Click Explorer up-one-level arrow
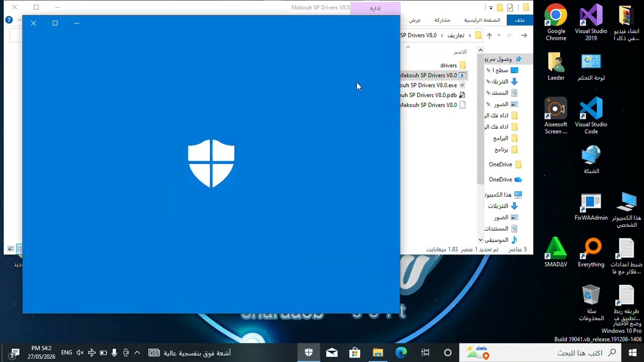This screenshot has width=644, height=362. pos(489,35)
